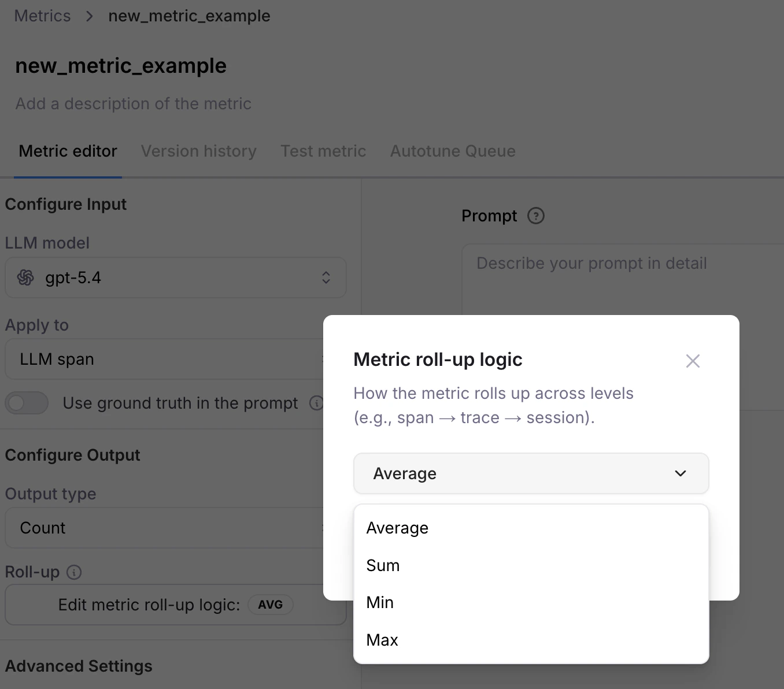This screenshot has width=784, height=689.
Task: Dismiss the Metric roll-up logic dialog
Action: coord(693,361)
